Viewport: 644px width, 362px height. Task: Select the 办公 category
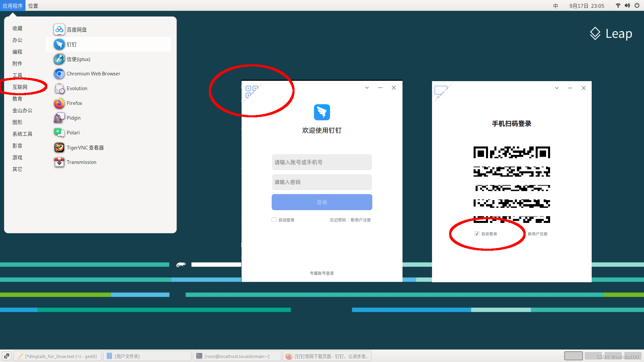[17, 40]
